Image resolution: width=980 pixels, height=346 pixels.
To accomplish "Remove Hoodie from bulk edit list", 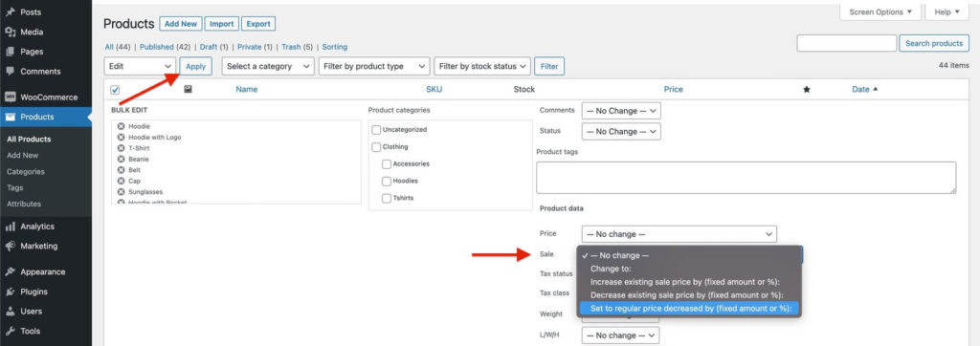I will (122, 126).
